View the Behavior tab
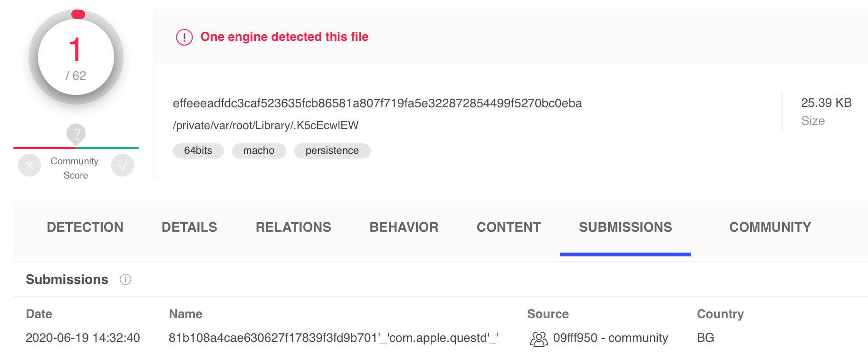Screen dimensions: 868x358 (404, 227)
